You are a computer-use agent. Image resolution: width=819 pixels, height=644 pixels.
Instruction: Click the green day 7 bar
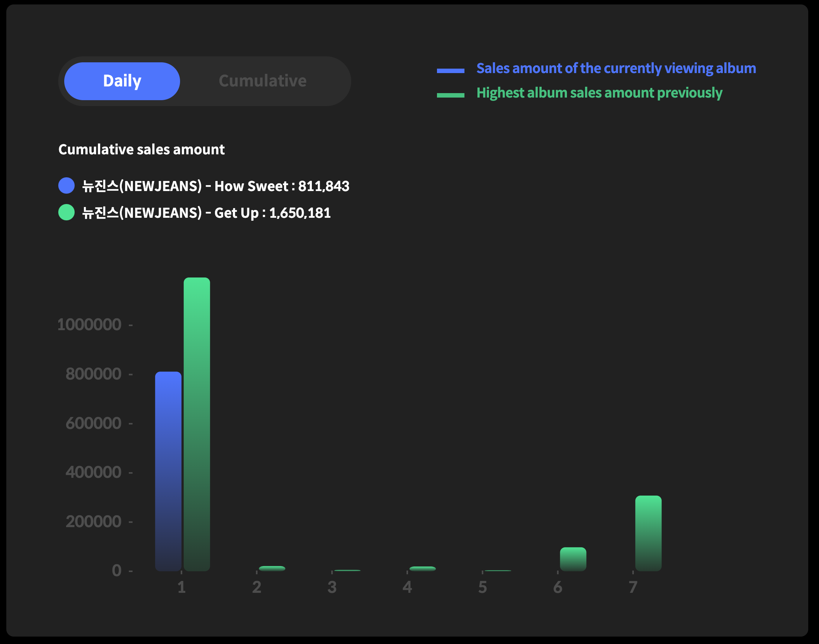[648, 533]
